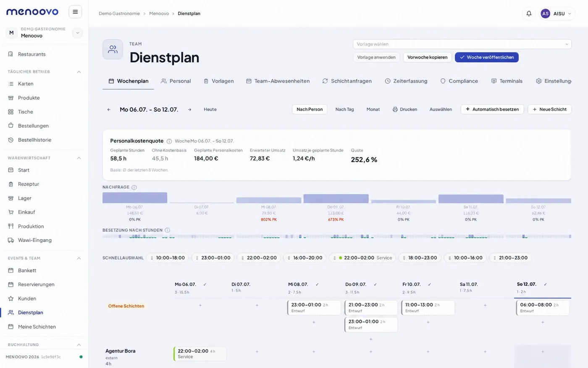Click the Mo 06.07. demand bar
588x368 pixels.
coord(135,198)
